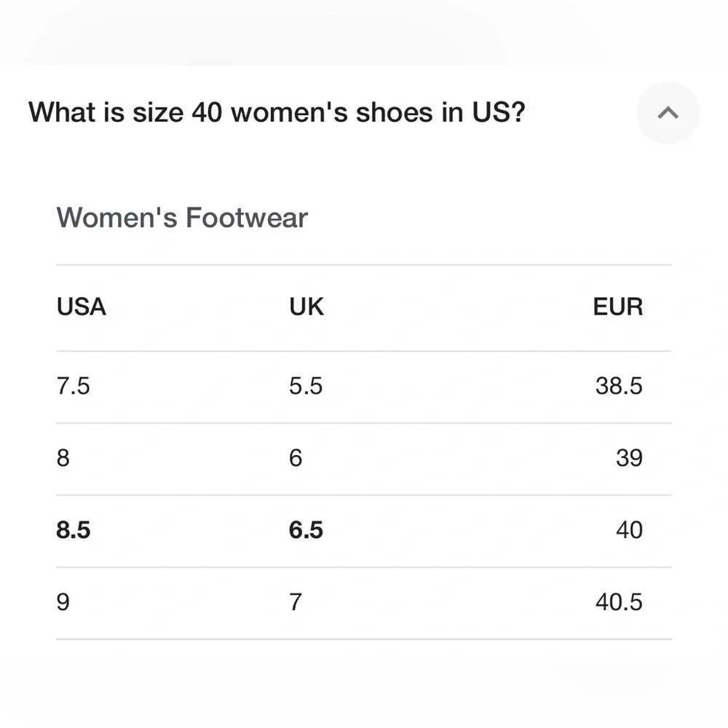Select the UK 5.5 cell
The image size is (728, 728).
306,386
